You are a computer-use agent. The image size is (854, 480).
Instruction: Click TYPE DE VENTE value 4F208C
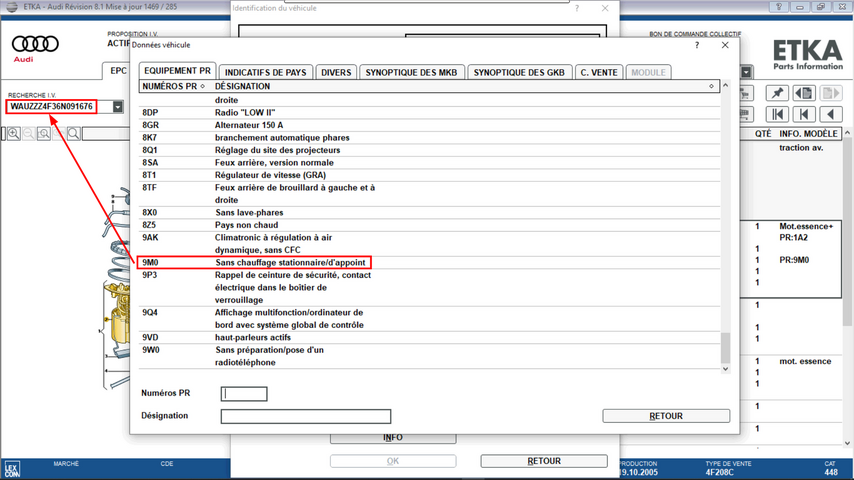coord(719,472)
